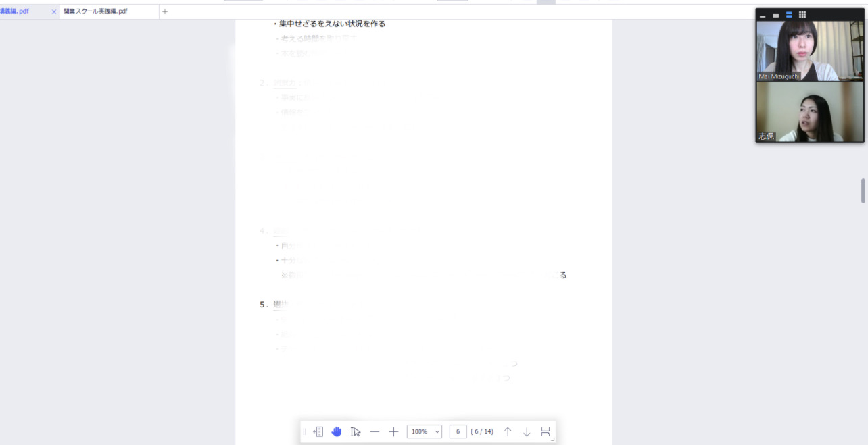Click the vertical scrollbar thumb
Viewport: 868px width, 445px height.
863,190
